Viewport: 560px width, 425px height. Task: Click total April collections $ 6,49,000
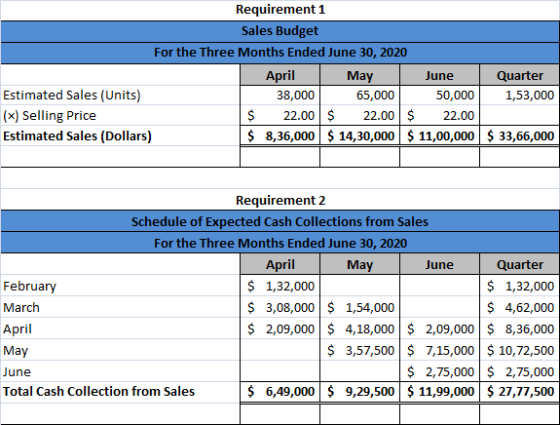[280, 392]
